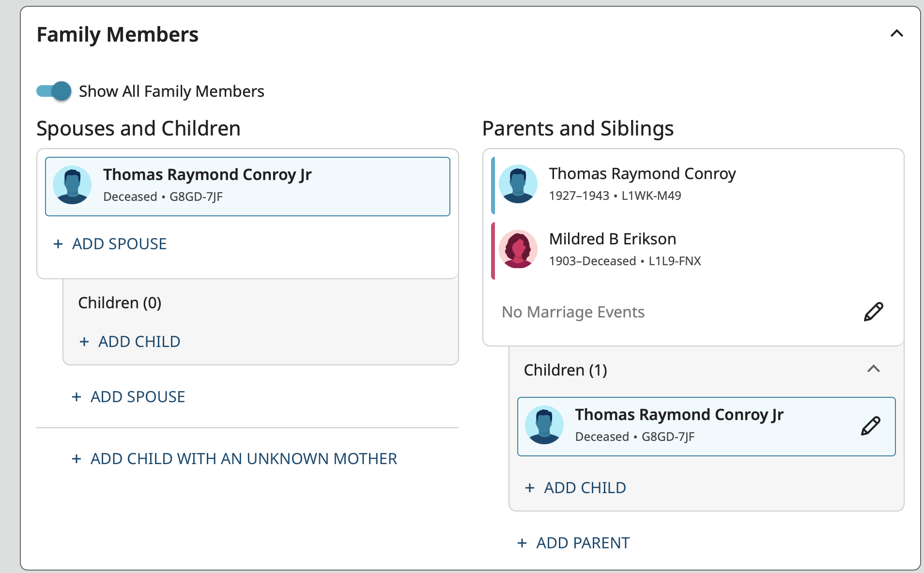Collapse the Children (1) list

click(x=873, y=369)
